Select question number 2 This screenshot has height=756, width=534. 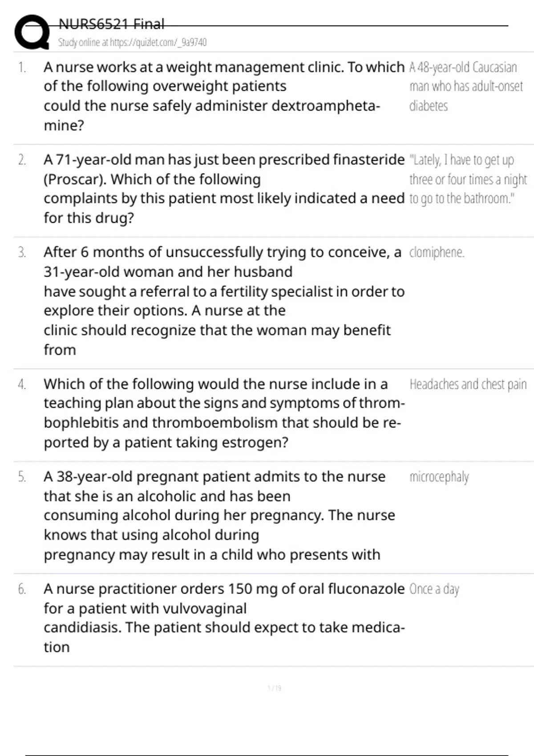(x=22, y=160)
